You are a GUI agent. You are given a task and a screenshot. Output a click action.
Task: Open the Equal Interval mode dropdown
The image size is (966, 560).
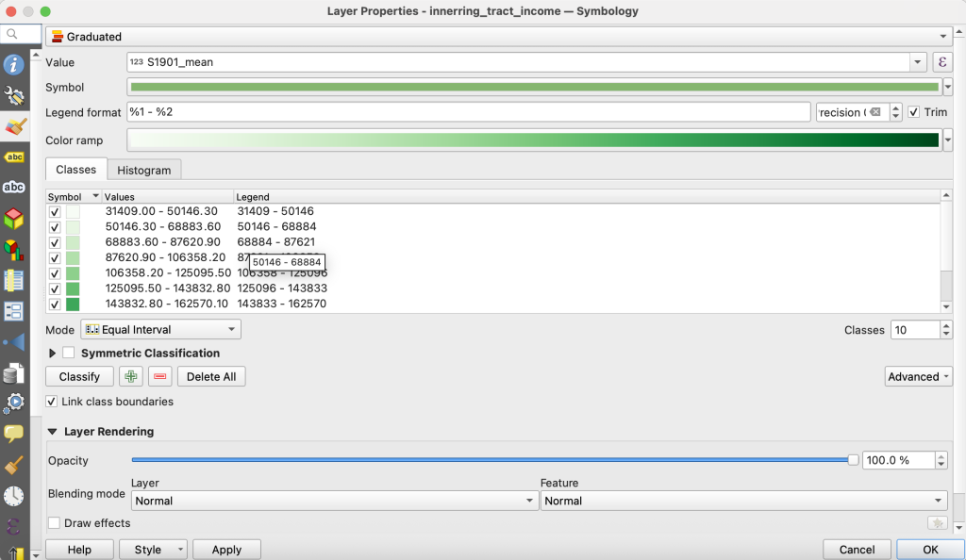click(160, 330)
